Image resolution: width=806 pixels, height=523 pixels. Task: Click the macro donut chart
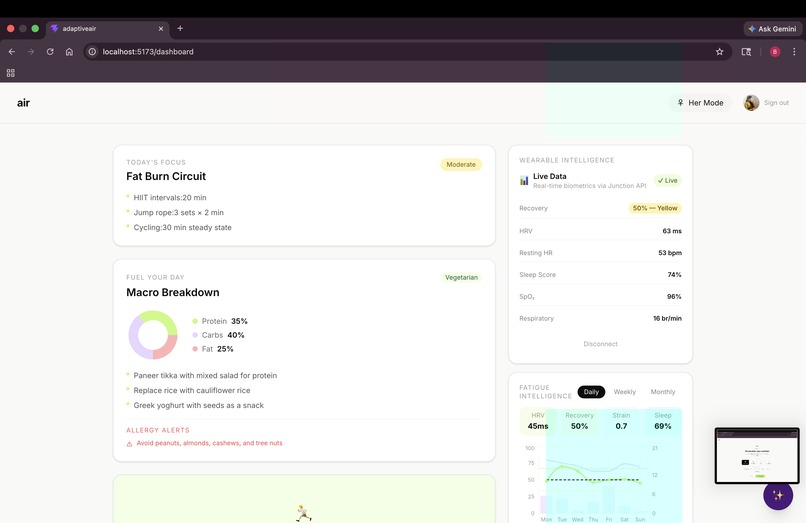click(153, 335)
